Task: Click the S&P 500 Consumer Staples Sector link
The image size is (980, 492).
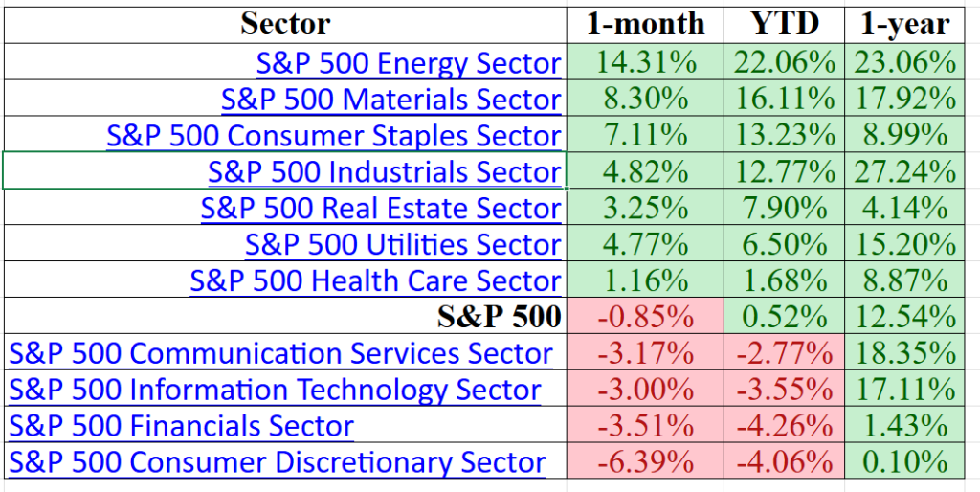Action: tap(334, 136)
